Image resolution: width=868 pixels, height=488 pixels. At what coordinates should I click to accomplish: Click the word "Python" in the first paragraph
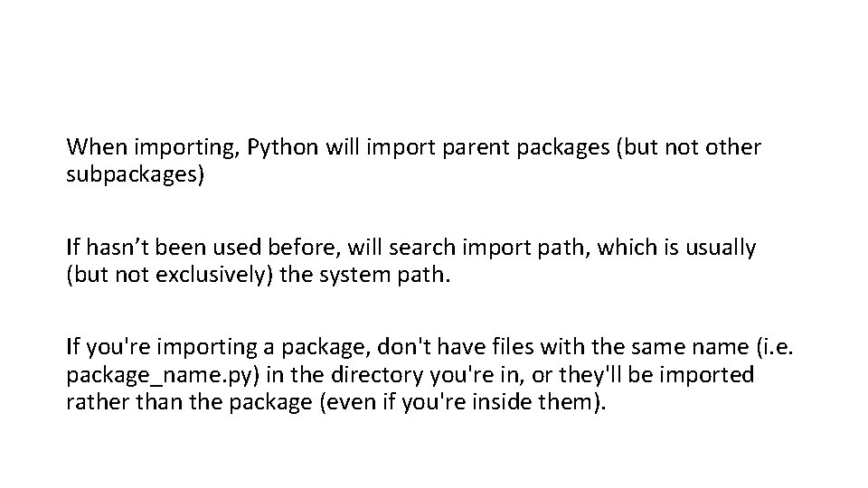click(x=282, y=146)
